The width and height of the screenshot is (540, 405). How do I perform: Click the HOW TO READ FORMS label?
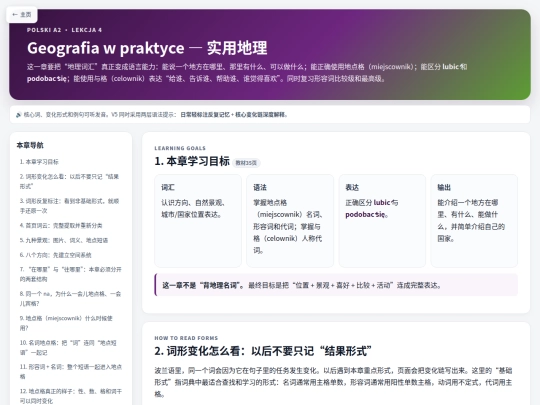pyautogui.click(x=186, y=338)
